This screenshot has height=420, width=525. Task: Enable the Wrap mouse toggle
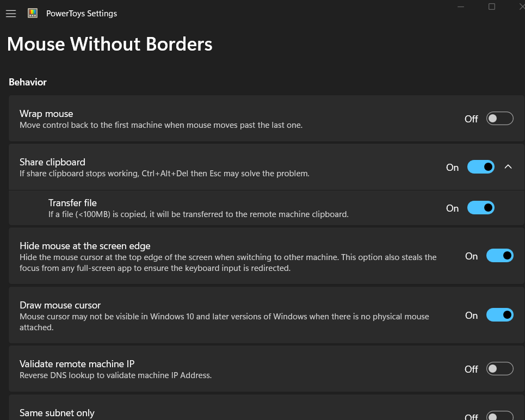[x=499, y=119]
